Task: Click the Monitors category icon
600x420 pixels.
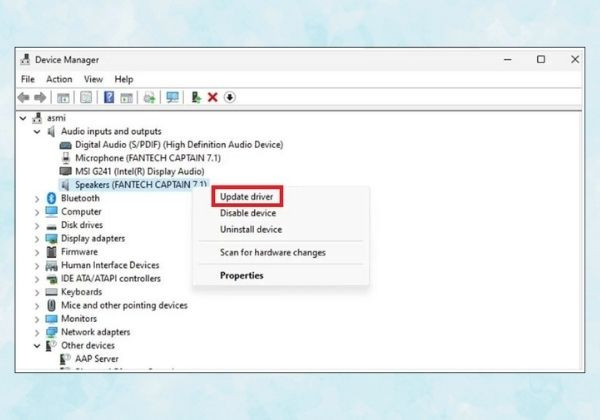Action: 51,319
